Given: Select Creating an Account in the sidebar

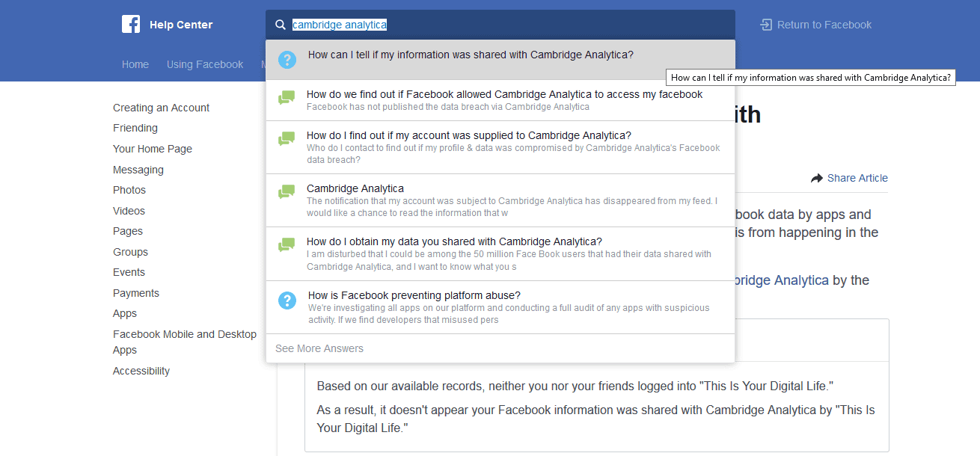Looking at the screenshot, I should click(x=161, y=107).
